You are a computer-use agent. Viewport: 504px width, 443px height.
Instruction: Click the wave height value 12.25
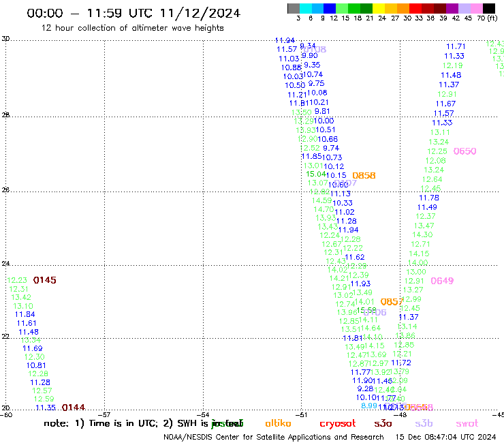[x=437, y=151]
